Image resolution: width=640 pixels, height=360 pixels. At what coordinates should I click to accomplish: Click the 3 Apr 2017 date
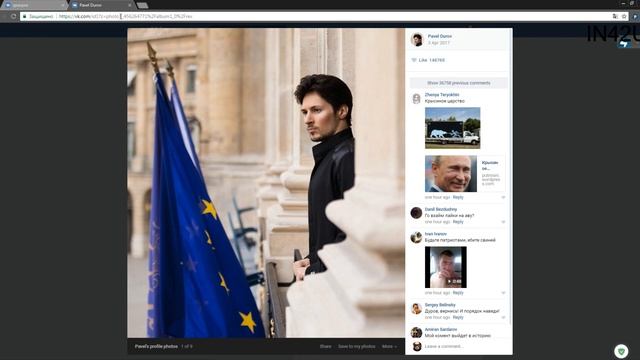(x=438, y=43)
